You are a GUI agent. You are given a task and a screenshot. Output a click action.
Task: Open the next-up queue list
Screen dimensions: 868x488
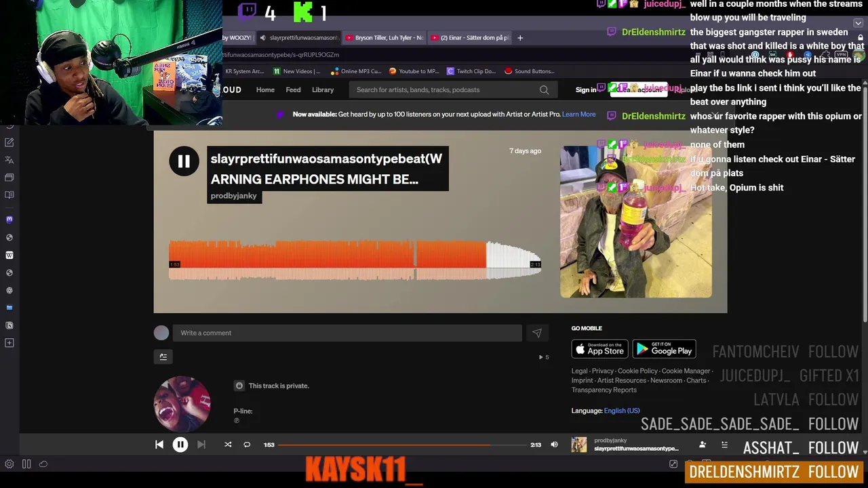[x=724, y=445]
